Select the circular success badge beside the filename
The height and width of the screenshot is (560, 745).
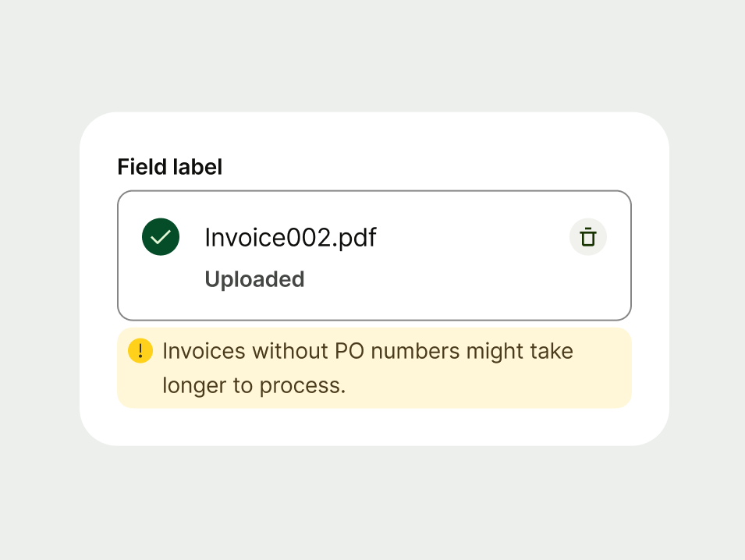(160, 236)
